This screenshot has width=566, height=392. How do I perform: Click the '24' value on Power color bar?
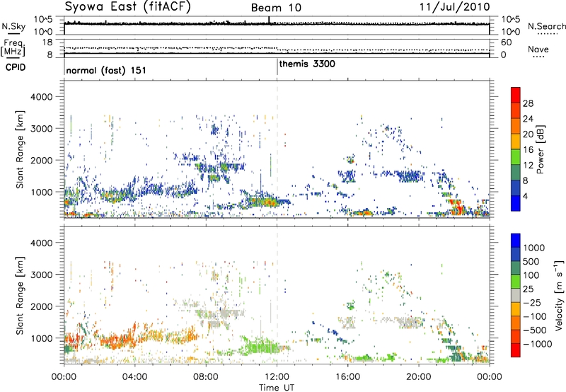tap(528, 119)
